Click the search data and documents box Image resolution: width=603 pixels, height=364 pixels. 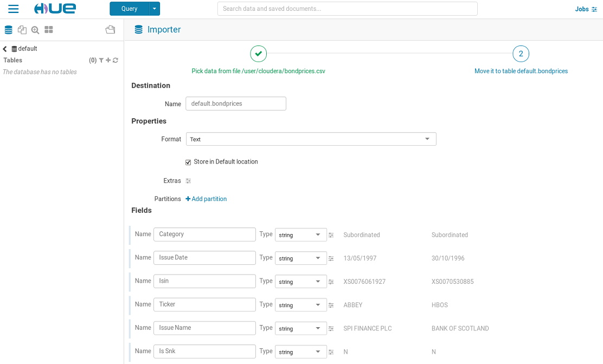coord(347,9)
